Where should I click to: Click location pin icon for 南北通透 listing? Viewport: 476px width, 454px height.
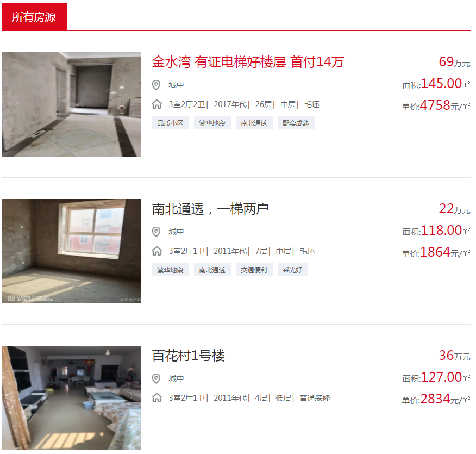pyautogui.click(x=156, y=232)
